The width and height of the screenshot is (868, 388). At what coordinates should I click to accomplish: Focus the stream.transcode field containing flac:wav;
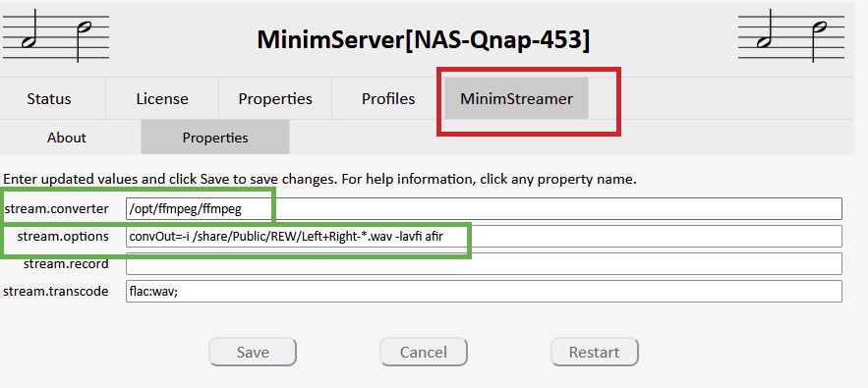point(484,291)
